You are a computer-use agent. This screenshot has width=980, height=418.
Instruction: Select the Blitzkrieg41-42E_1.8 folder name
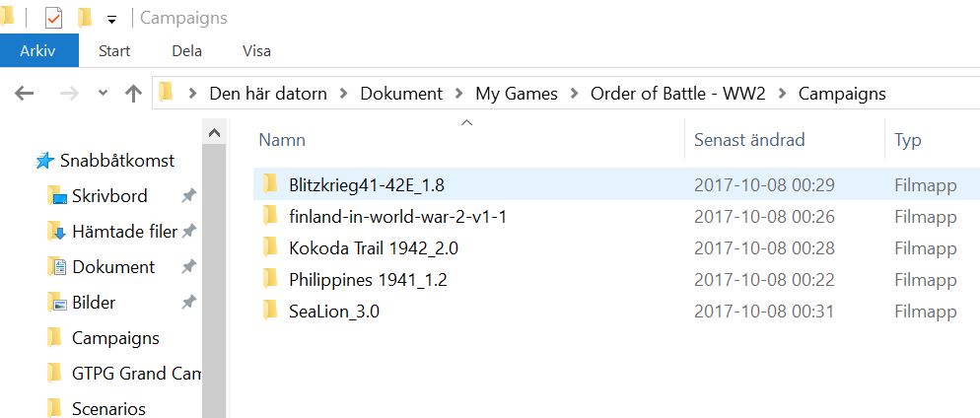(x=367, y=185)
